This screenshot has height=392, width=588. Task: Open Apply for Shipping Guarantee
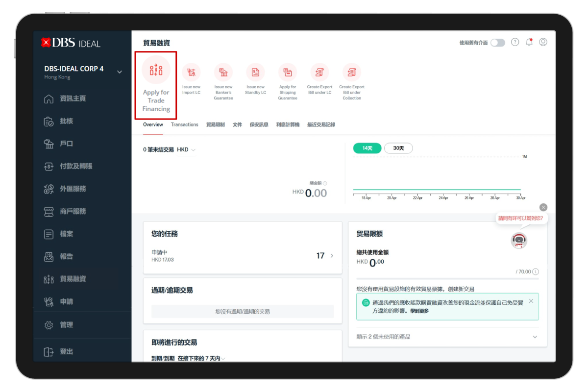288,73
